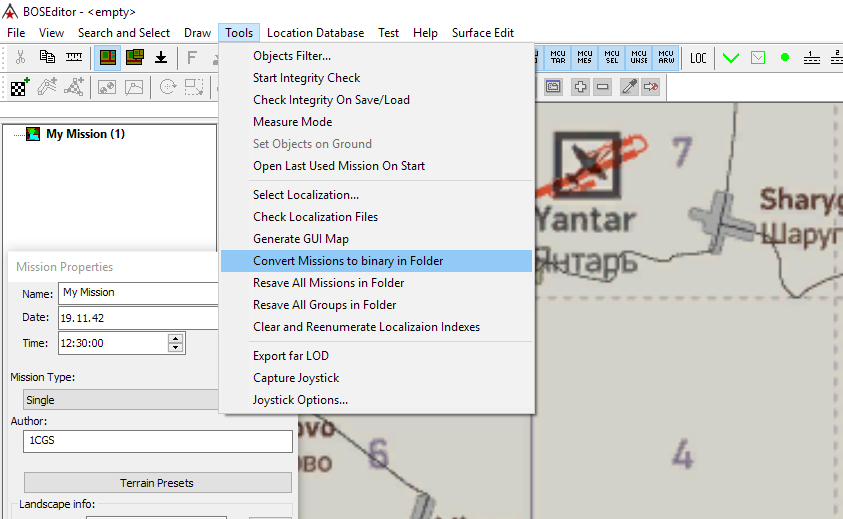Click the plus zoom-in icon
This screenshot has height=519, width=843.
pos(580,87)
